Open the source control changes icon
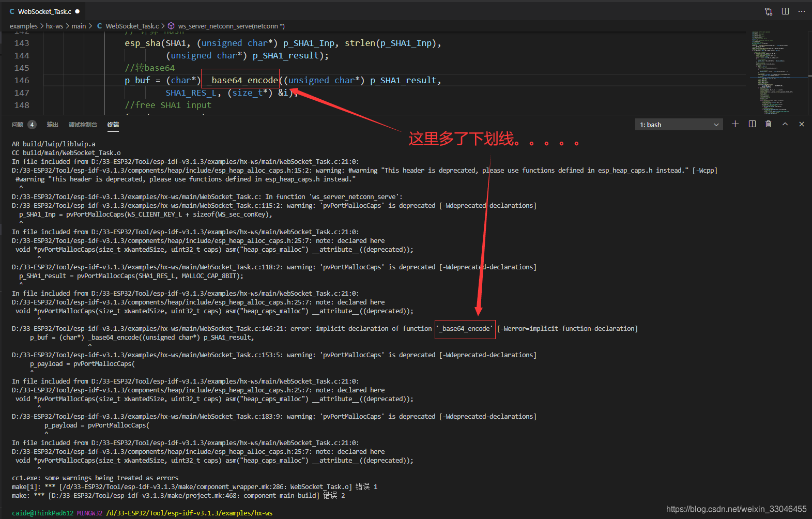 [769, 11]
